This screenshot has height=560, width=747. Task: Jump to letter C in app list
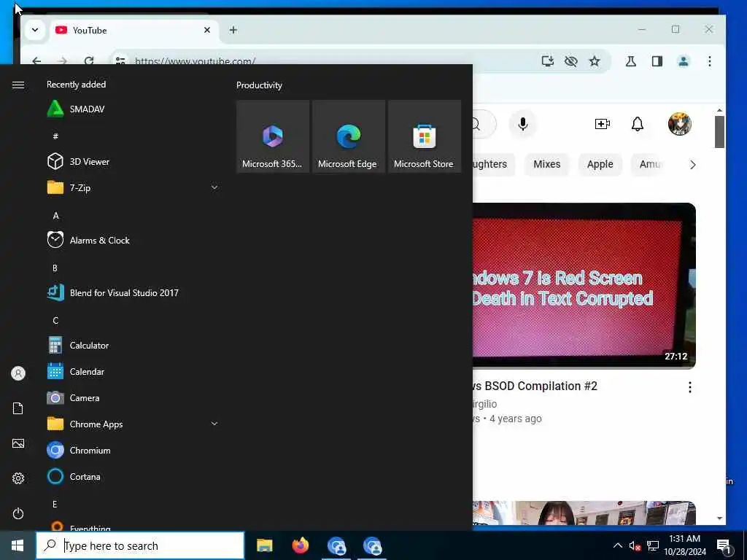(x=55, y=321)
